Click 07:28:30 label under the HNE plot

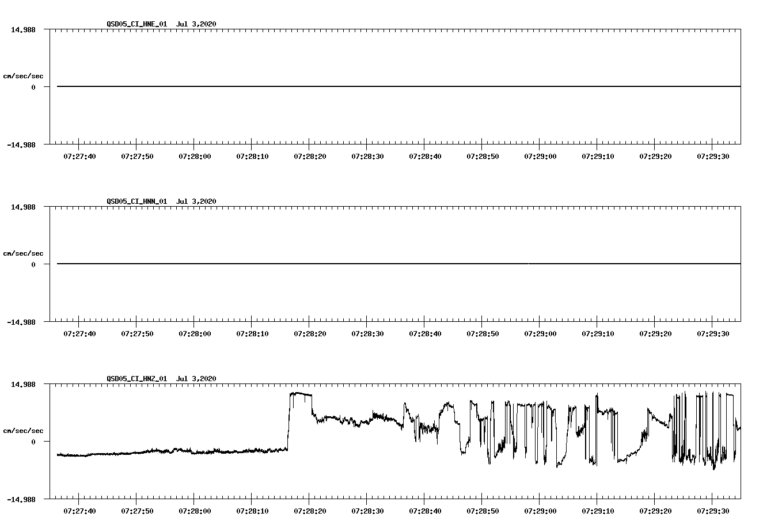(x=367, y=156)
